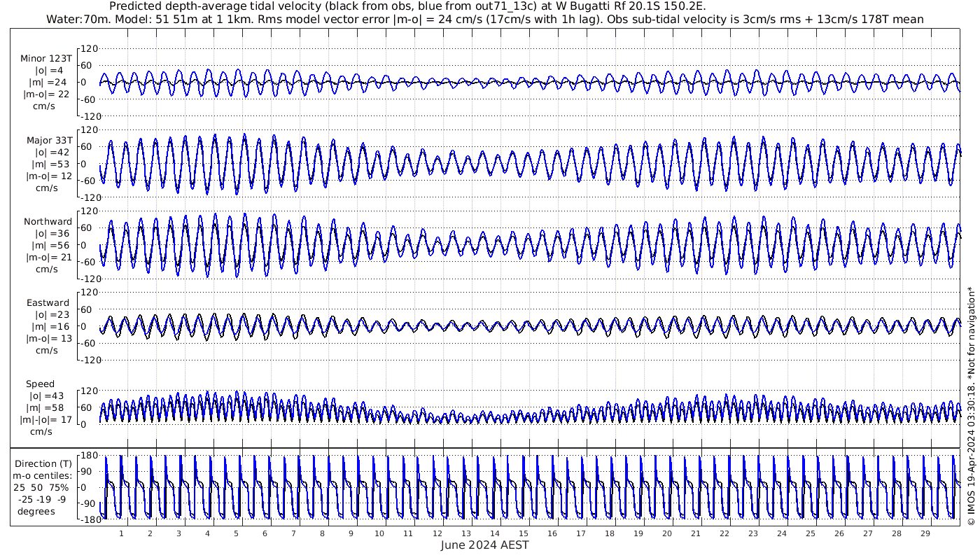The width and height of the screenshot is (980, 560).
Task: Click the '-25 -19 -9' centile values
Action: click(43, 499)
